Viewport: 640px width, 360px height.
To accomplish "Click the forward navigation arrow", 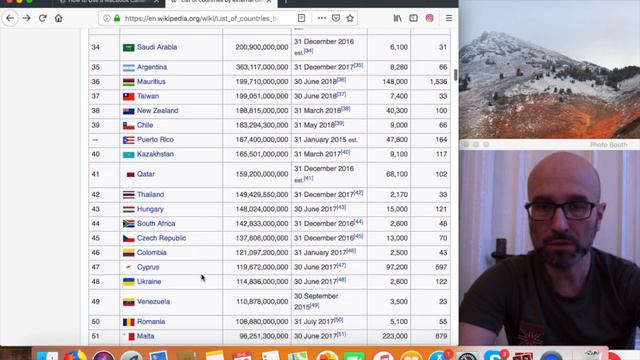I will coord(27,18).
